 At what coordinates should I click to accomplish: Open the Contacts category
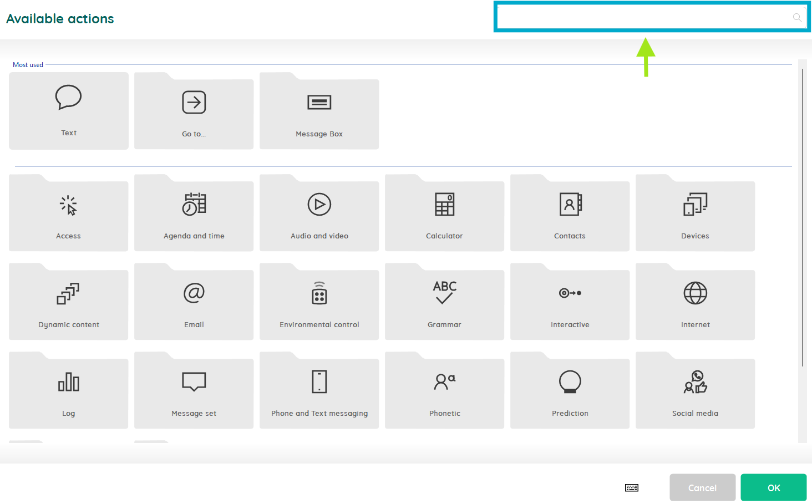(570, 213)
